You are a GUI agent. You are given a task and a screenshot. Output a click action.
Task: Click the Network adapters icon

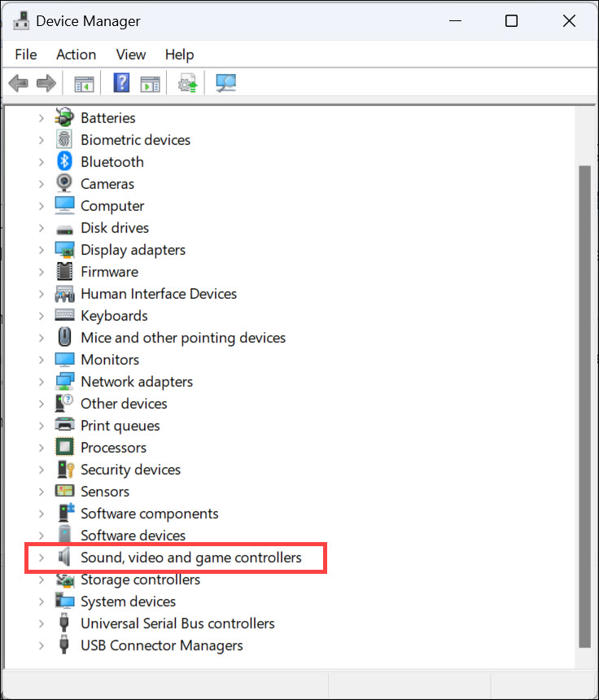pos(65,381)
